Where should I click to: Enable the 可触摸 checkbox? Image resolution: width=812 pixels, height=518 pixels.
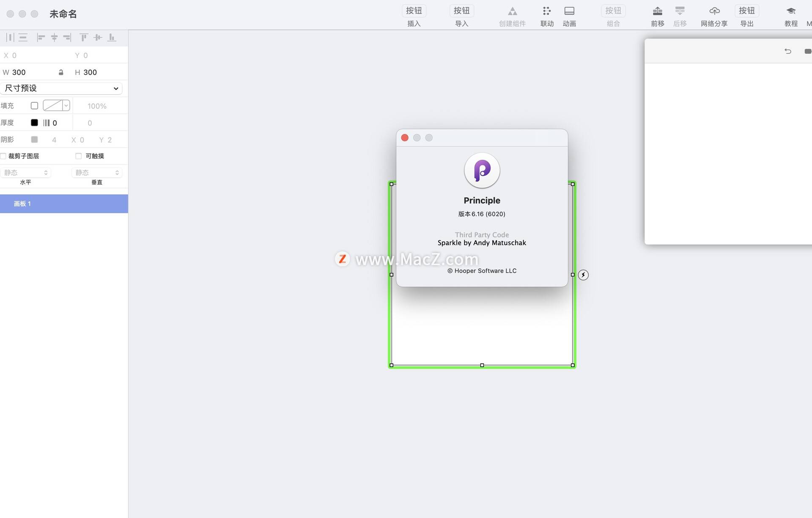[x=78, y=156]
